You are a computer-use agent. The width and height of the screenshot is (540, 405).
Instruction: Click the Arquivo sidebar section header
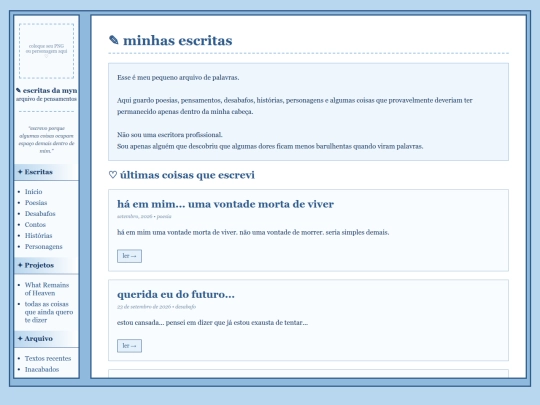[46, 339]
